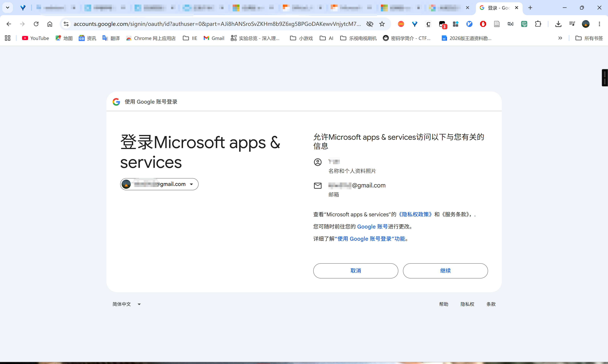Reload the current page
The image size is (608, 364).
(36, 24)
